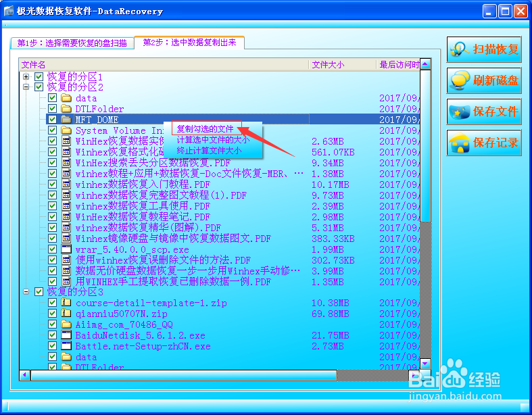Toggle checkbox for BaiduNetdisk_5.6.1.2.exe
The height and width of the screenshot is (415, 532).
(52, 335)
